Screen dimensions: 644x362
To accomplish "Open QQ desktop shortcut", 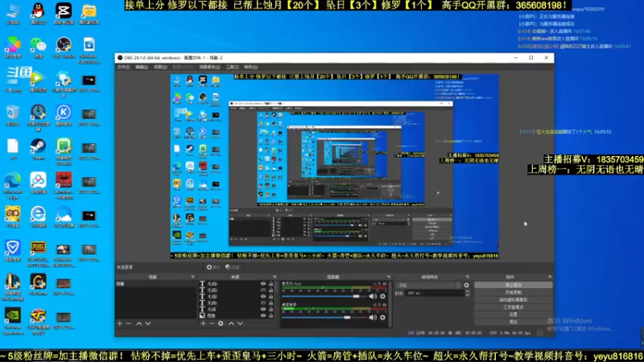I will click(x=38, y=14).
